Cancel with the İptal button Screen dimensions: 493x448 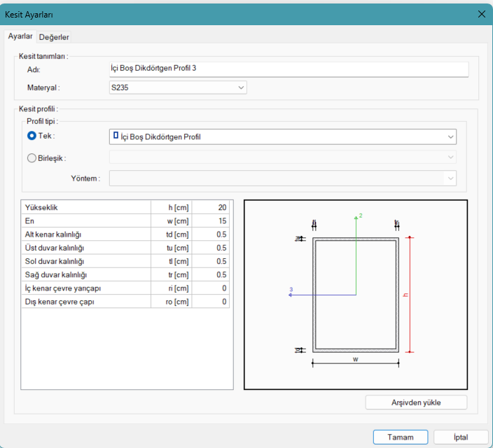[x=461, y=437]
